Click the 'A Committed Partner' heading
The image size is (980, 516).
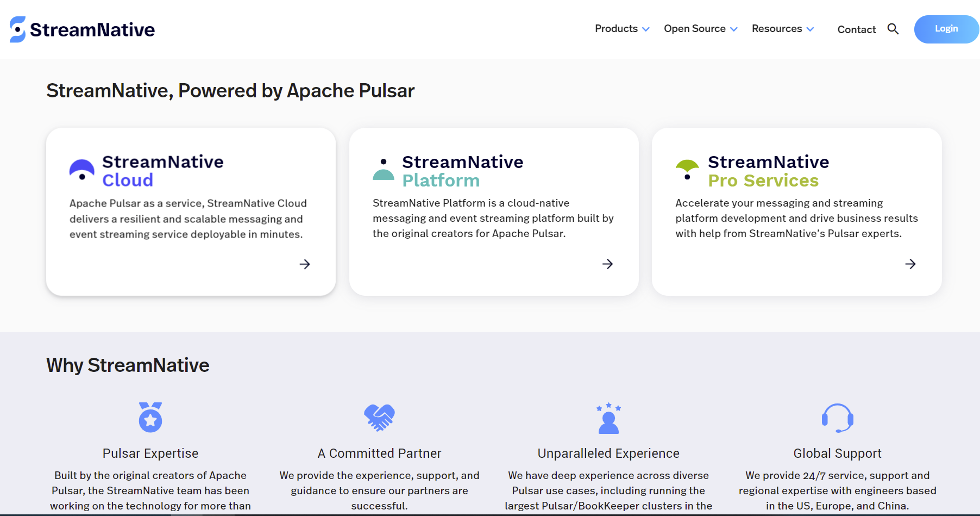point(379,453)
